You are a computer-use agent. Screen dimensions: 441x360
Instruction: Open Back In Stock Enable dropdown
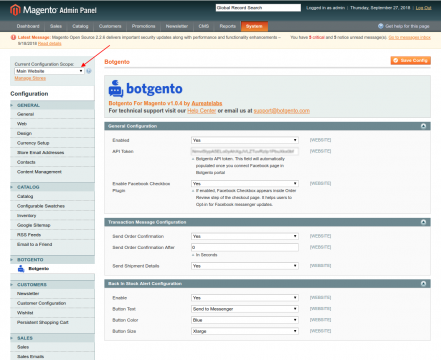[x=245, y=298]
